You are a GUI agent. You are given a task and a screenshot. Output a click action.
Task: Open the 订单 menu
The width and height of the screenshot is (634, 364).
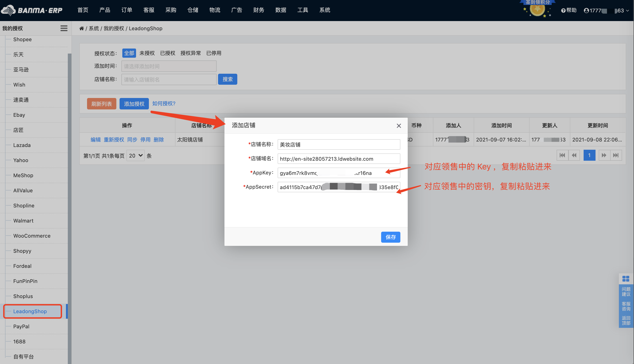point(127,10)
